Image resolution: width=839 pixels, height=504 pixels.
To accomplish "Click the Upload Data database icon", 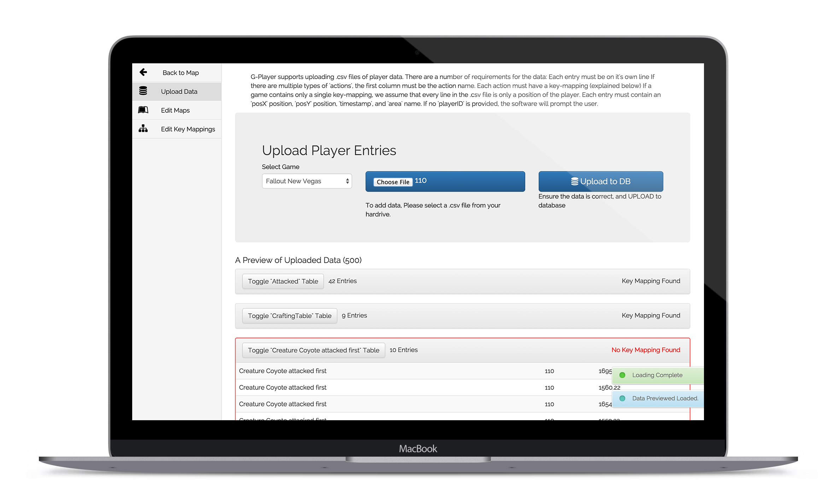I will 143,91.
